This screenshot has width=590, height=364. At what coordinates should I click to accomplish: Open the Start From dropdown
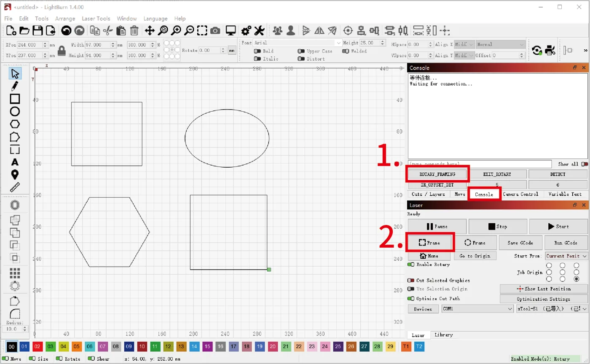click(x=566, y=256)
